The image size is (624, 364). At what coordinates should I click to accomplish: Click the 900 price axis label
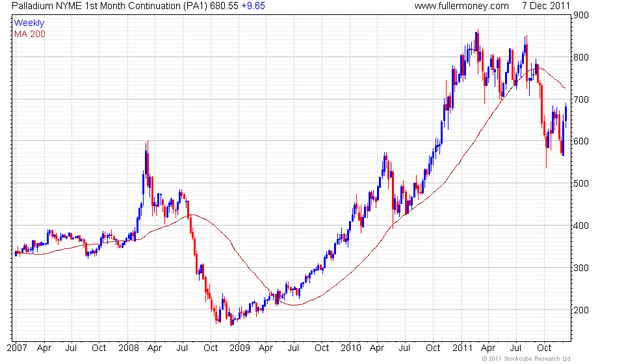click(581, 15)
